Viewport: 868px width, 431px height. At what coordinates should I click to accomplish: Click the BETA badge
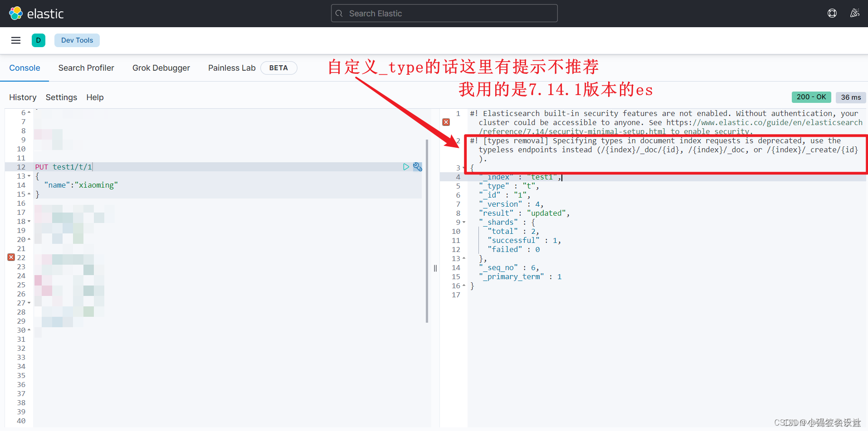tap(278, 68)
